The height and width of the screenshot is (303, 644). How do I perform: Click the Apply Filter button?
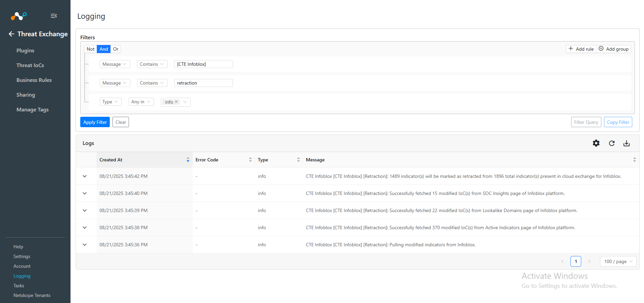tap(95, 122)
